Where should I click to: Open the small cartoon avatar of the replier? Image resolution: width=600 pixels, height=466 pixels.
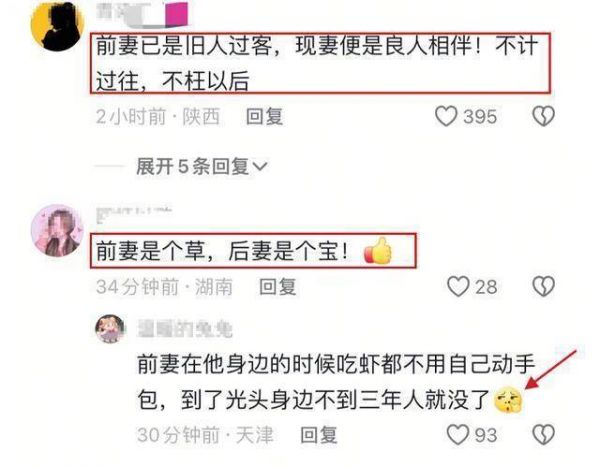[110, 329]
